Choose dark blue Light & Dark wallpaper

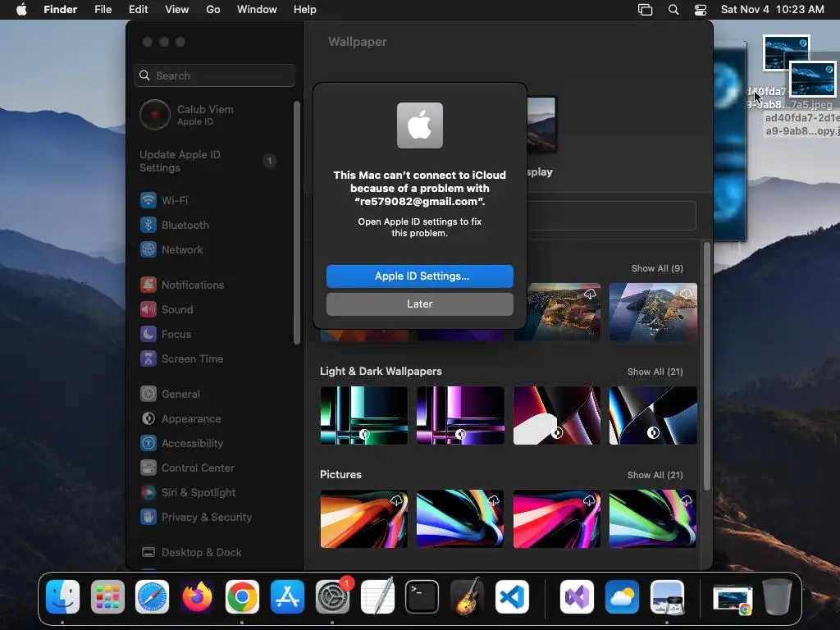point(653,416)
